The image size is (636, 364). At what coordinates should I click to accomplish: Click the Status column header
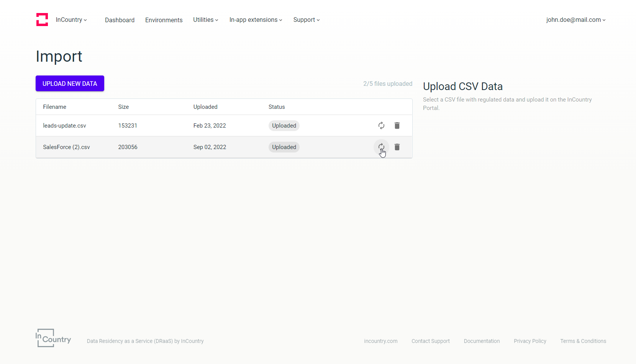click(x=277, y=107)
